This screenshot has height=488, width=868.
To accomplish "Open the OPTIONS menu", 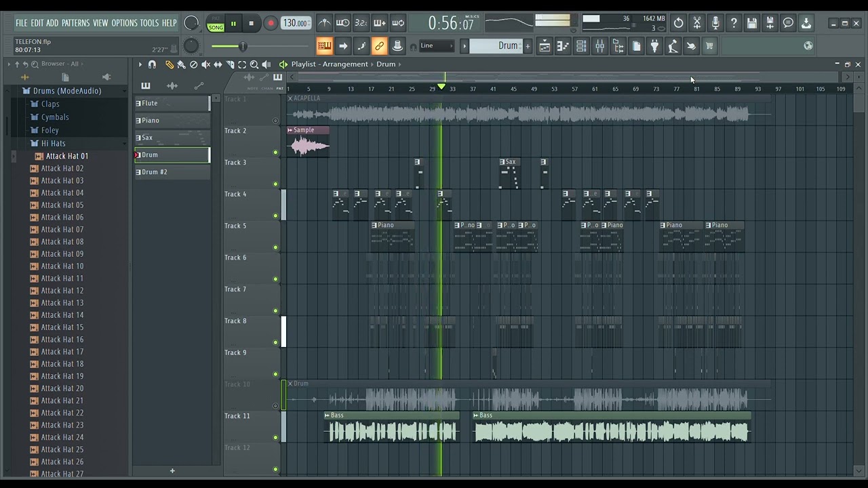I will pos(124,23).
